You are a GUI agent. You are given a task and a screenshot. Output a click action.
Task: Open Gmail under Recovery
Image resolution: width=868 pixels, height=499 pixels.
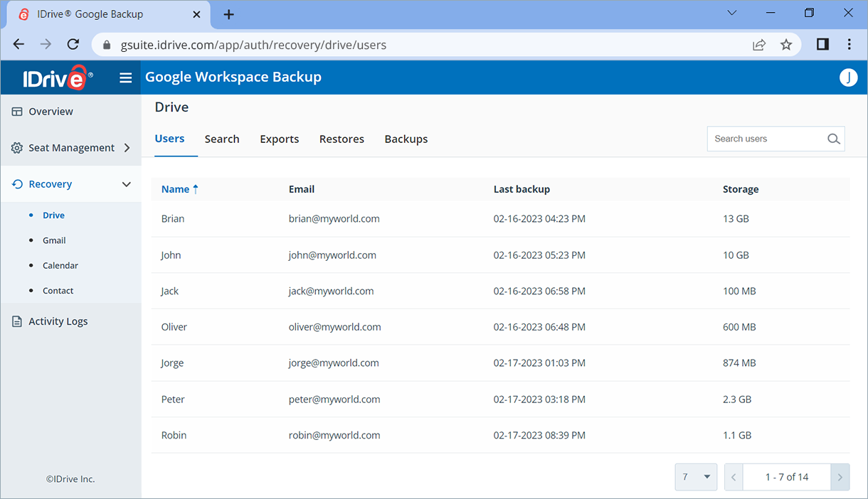(54, 240)
